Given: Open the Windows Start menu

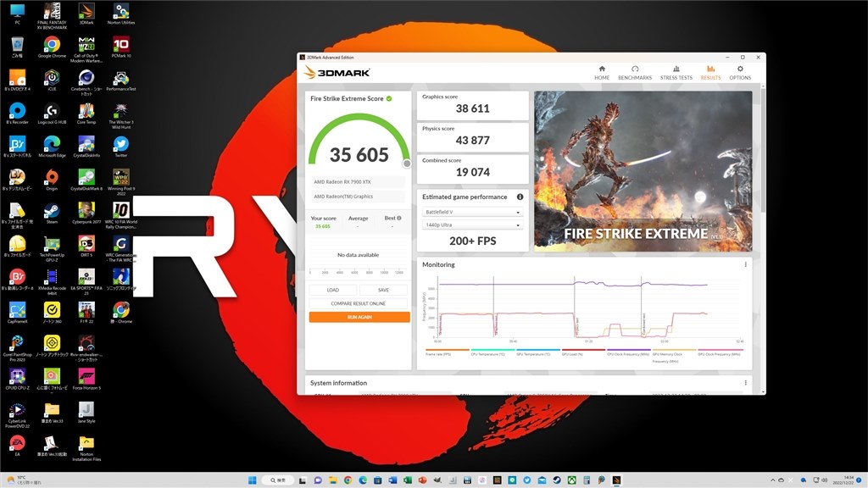Looking at the screenshot, I should point(253,480).
